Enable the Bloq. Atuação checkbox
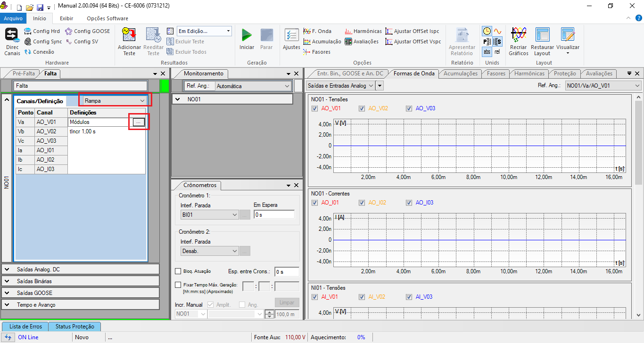This screenshot has height=343, width=644. click(178, 271)
